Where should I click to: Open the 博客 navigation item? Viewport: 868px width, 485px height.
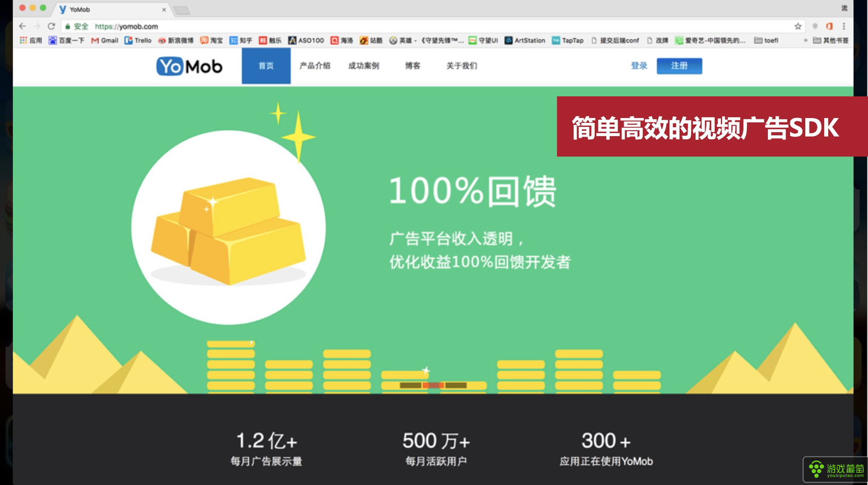point(413,66)
